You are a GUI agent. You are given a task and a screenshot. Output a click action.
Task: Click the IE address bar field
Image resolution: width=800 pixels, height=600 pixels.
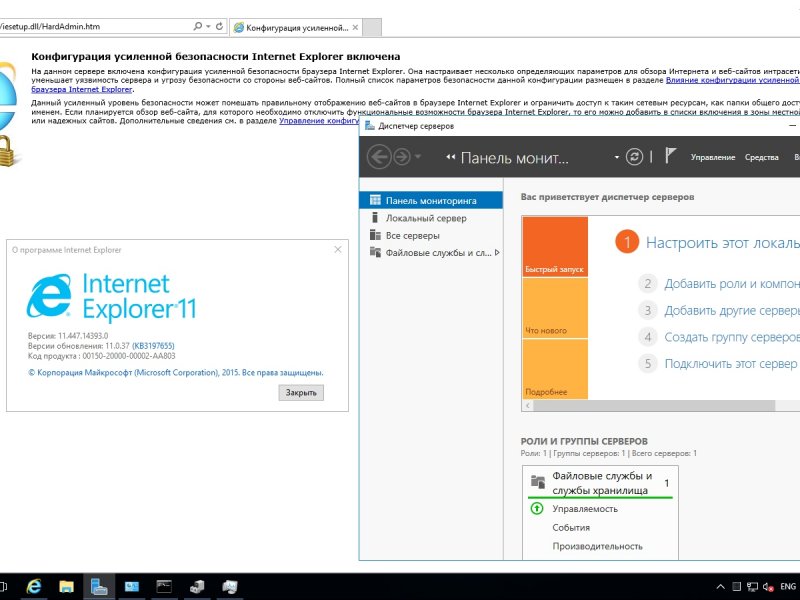pos(94,27)
